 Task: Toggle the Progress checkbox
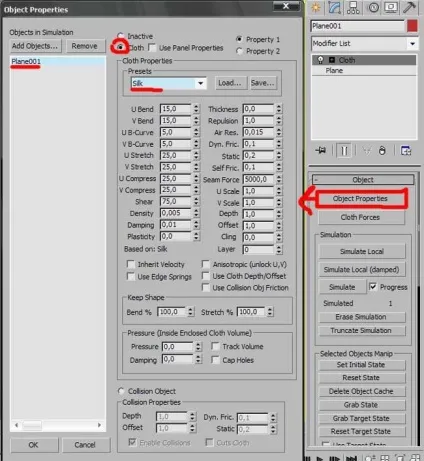click(x=373, y=287)
